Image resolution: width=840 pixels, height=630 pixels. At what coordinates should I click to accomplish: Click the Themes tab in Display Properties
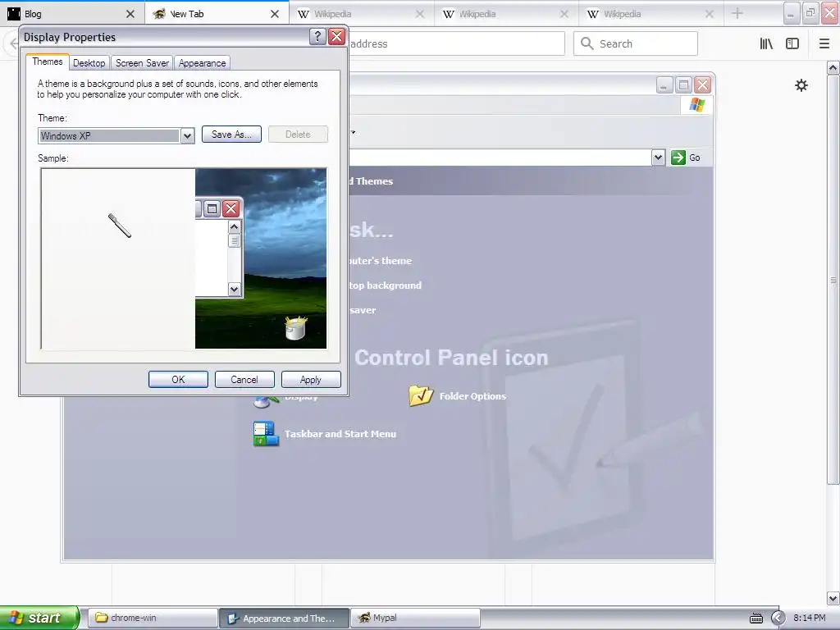coord(48,62)
